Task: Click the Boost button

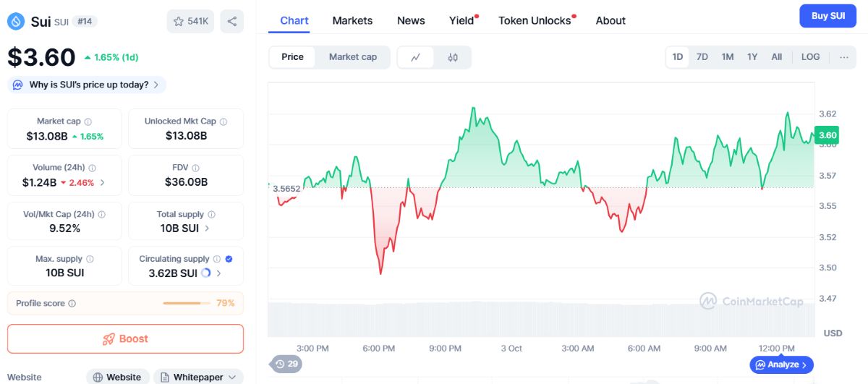Action: click(125, 338)
